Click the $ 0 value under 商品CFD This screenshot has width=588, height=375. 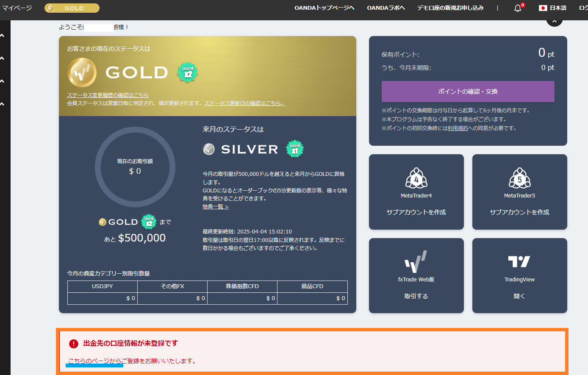(341, 298)
